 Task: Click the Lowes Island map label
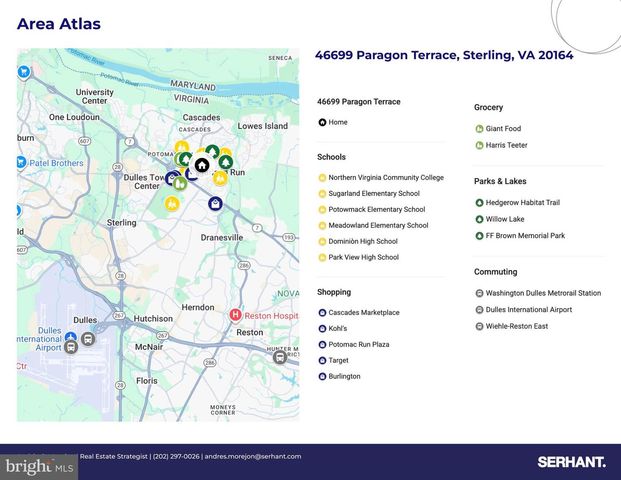262,126
